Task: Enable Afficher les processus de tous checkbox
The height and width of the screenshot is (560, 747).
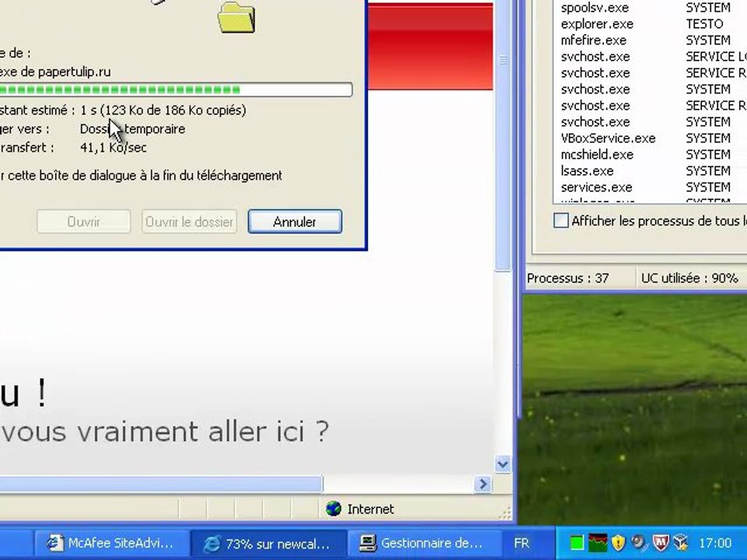Action: pos(561,220)
